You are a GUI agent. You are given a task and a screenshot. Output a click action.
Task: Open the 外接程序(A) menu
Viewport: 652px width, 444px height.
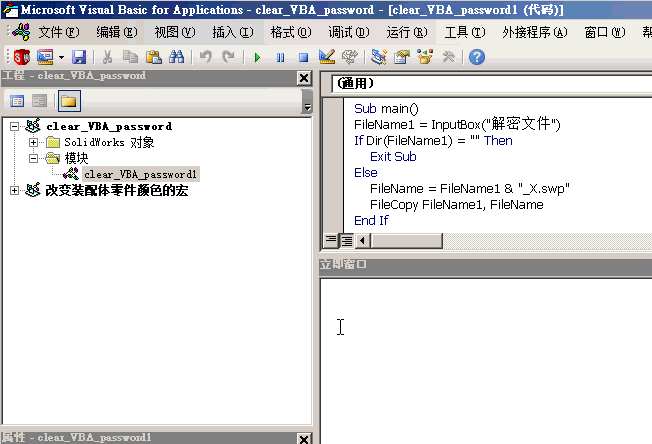(x=535, y=32)
